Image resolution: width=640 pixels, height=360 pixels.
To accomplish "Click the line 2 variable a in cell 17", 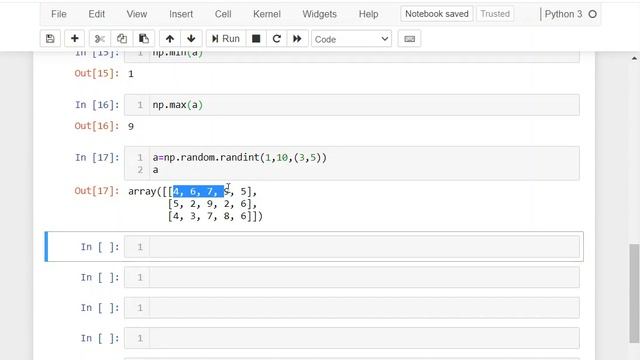I will (155, 170).
